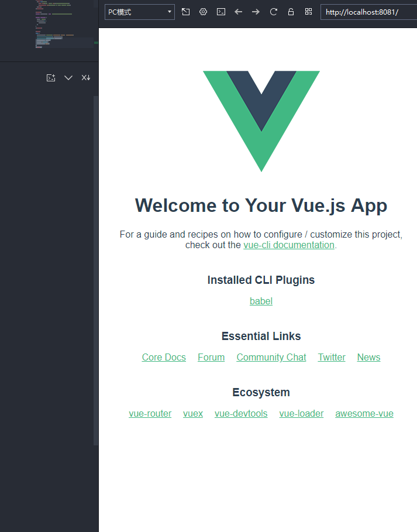
Task: Toggle the lock icon in the toolbar
Action: [x=291, y=12]
